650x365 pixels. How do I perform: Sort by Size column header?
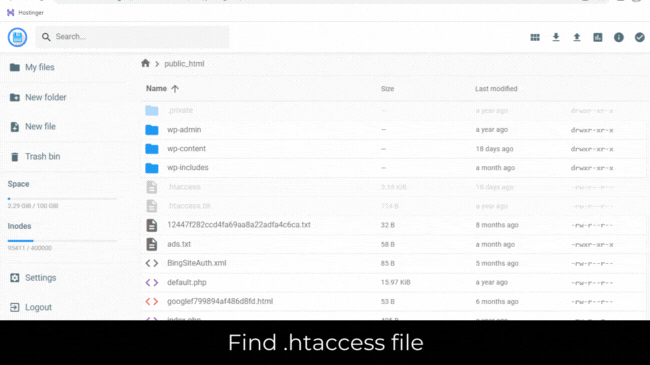(x=387, y=89)
